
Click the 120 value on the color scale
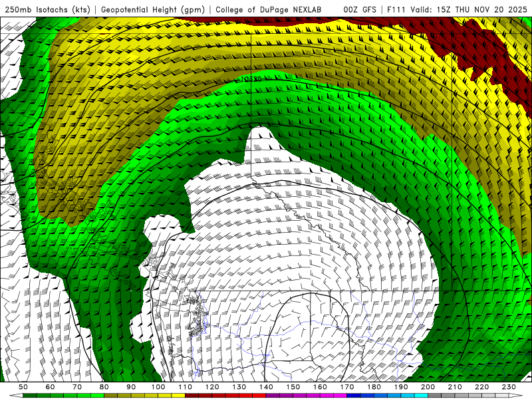(x=212, y=387)
